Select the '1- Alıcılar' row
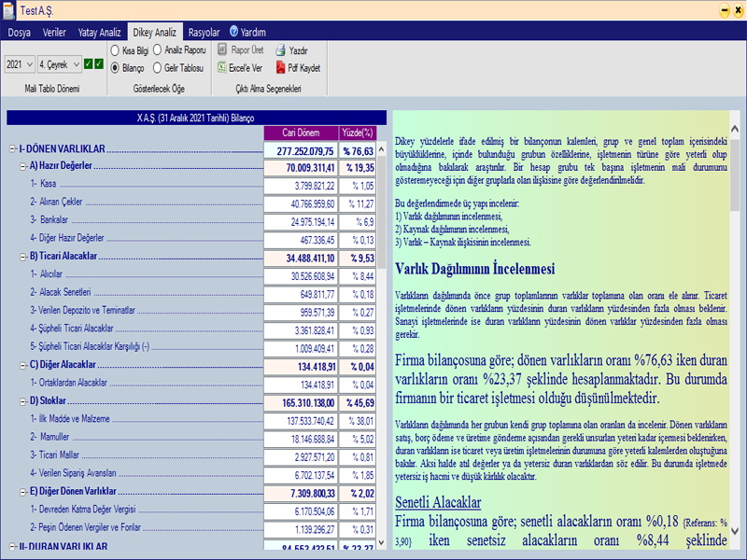 [46, 274]
